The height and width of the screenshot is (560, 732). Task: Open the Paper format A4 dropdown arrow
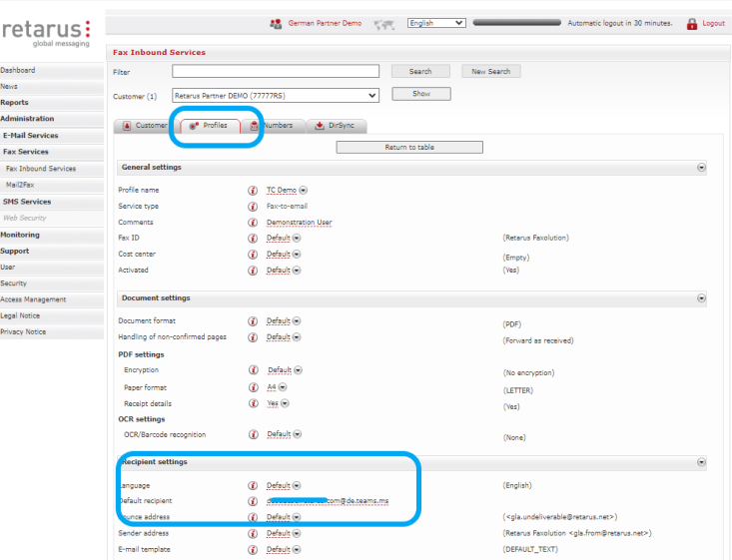(x=284, y=387)
